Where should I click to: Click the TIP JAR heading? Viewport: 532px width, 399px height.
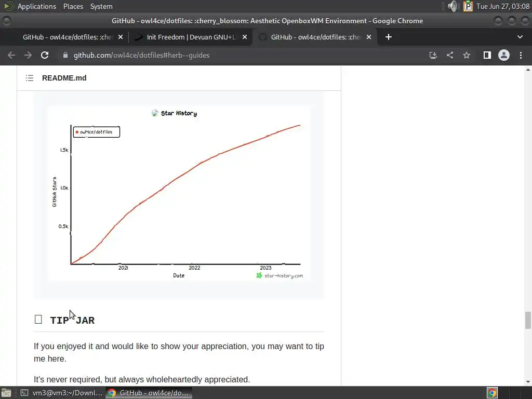72,320
